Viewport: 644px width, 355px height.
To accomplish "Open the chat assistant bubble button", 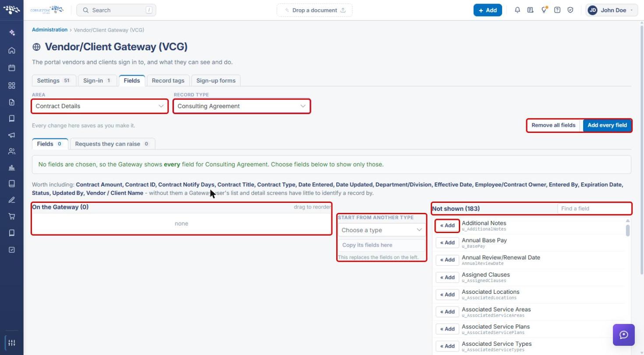I will [x=624, y=335].
